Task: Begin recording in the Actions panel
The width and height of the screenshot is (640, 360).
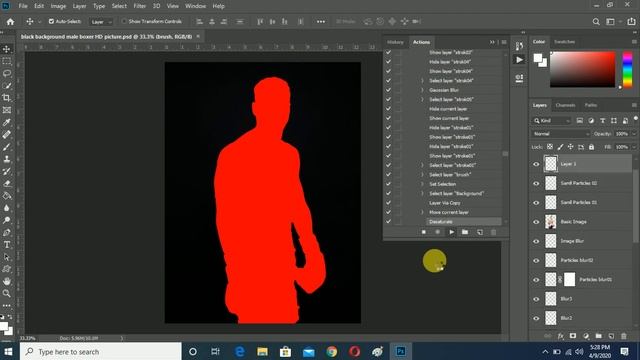Action: point(438,232)
